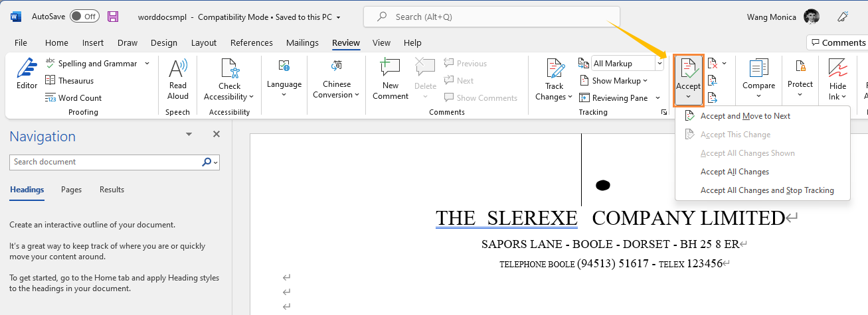Open the Draw tab

tap(128, 42)
